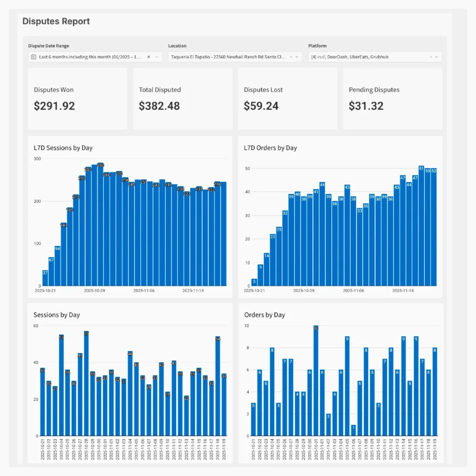476x476 pixels.
Task: Click the Total Disputed amount $382.48
Action: tap(159, 106)
